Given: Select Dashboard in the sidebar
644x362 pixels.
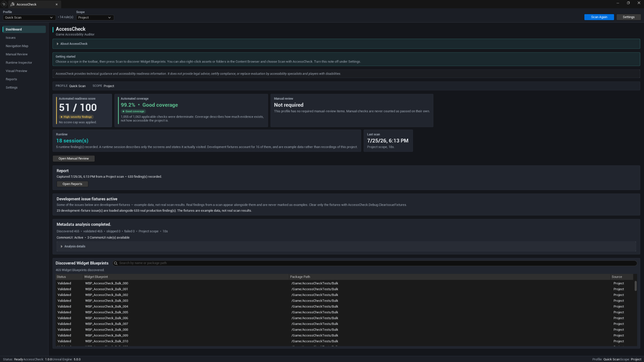Looking at the screenshot, I should 24,29.
